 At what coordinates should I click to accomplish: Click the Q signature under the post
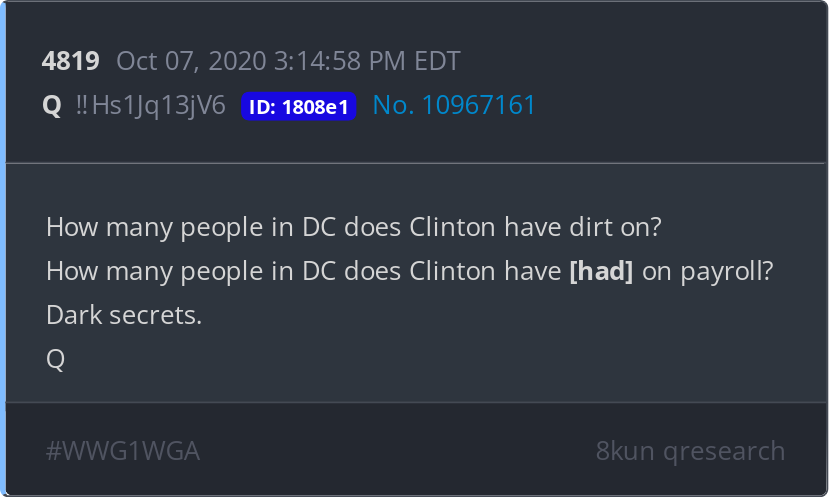55,359
